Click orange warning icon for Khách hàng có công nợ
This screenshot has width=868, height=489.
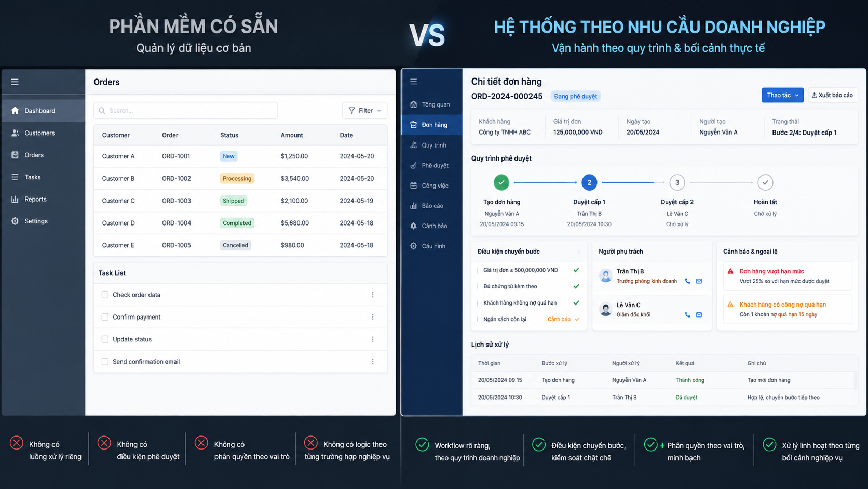pos(730,305)
